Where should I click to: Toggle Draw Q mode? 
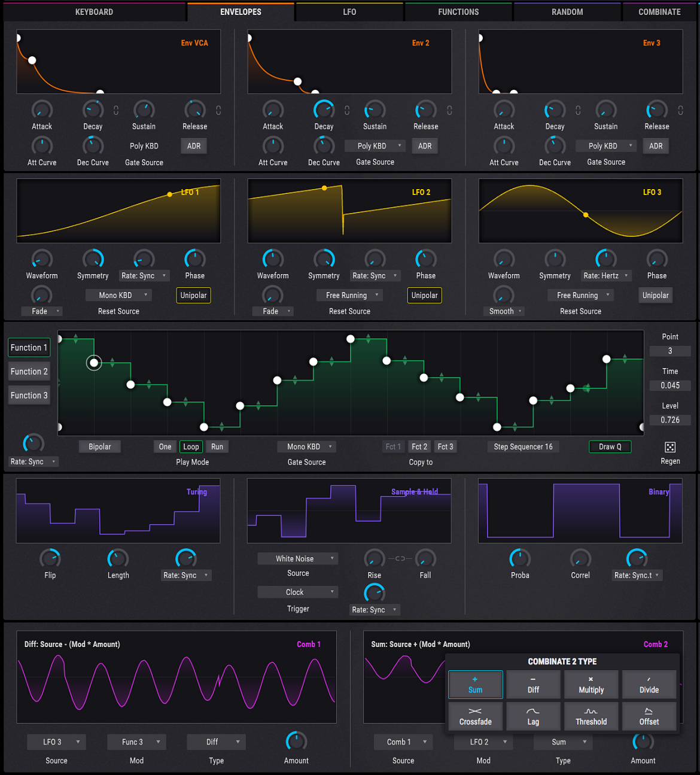610,446
